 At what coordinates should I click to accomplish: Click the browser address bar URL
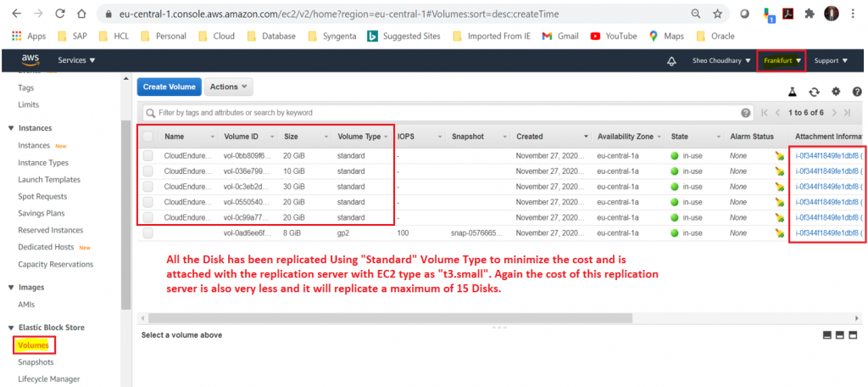(339, 14)
